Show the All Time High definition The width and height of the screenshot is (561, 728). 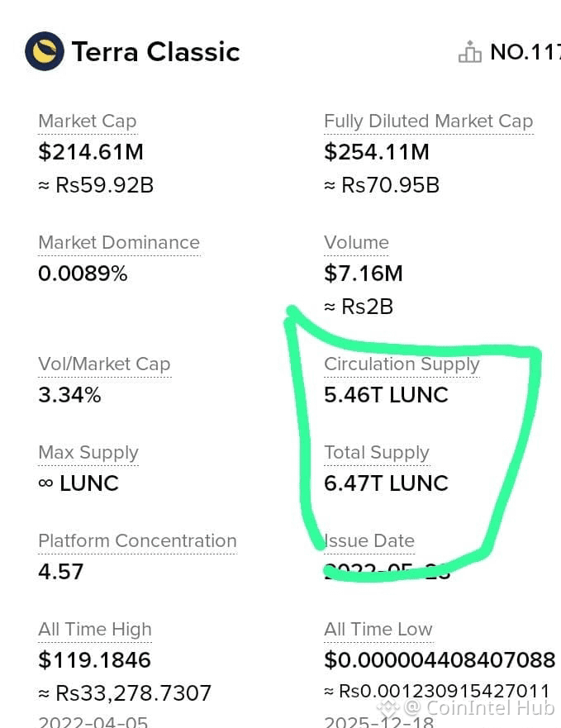[x=95, y=630]
